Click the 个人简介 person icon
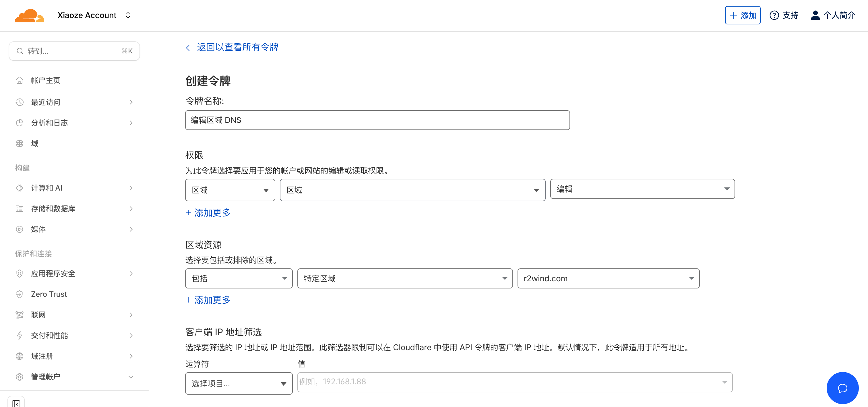The image size is (868, 407). point(815,15)
